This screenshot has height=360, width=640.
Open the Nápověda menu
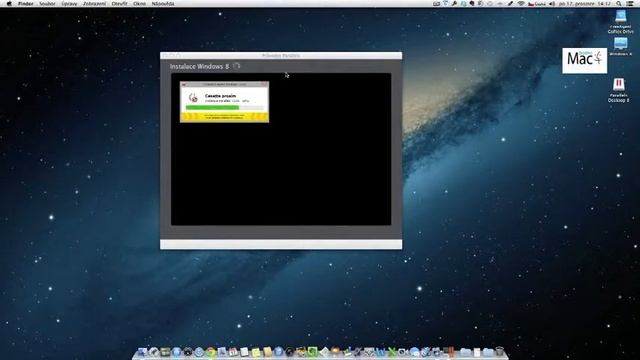[x=163, y=4]
